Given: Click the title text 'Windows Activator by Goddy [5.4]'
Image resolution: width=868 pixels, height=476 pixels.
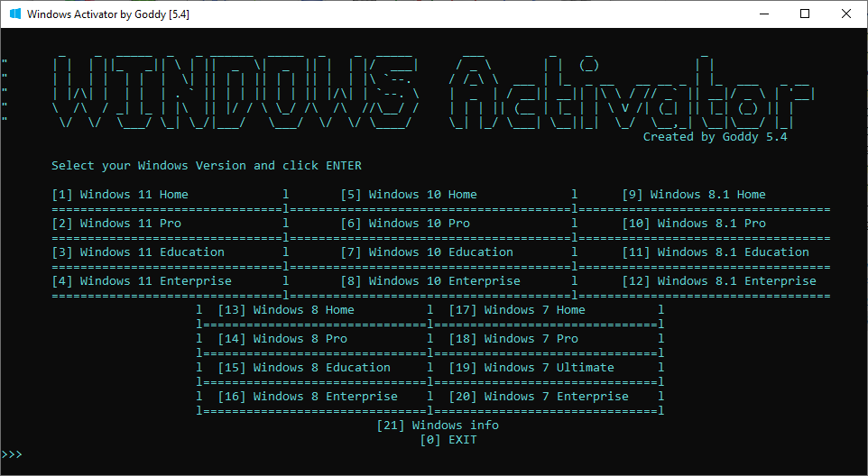Looking at the screenshot, I should [x=108, y=14].
